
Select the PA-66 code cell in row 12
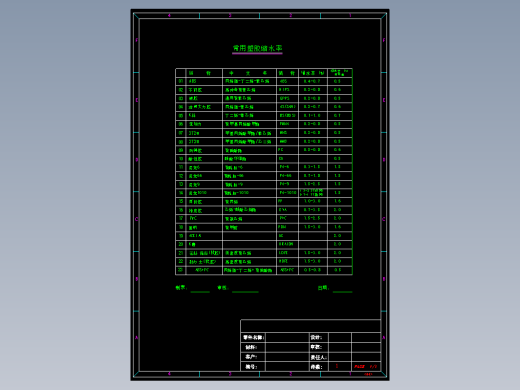point(287,176)
